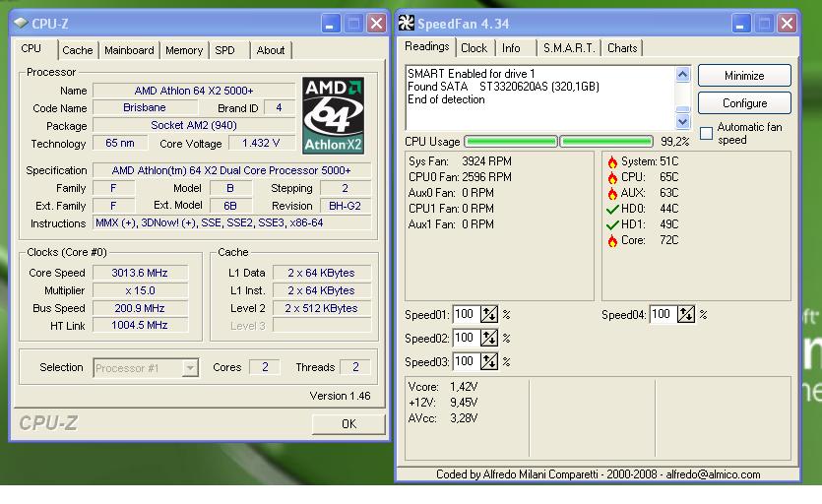The image size is (822, 504).
Task: Select the CPU tab in CPU-Z
Action: coord(31,48)
